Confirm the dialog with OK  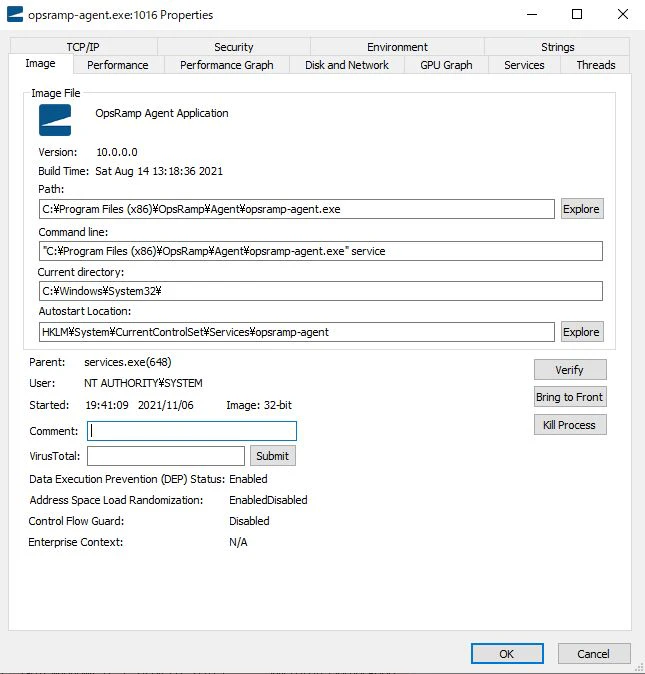pyautogui.click(x=507, y=654)
